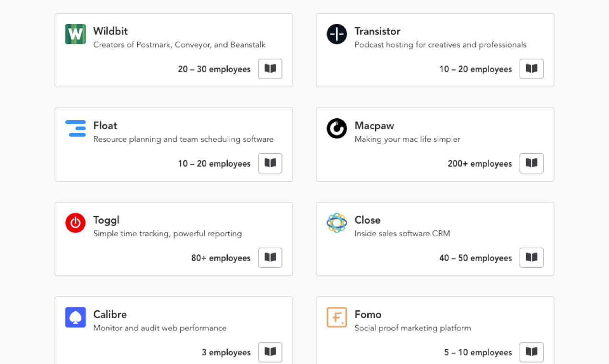Click the red Toggl power icon
Viewport: 609px width, 364px height.
coord(75,223)
